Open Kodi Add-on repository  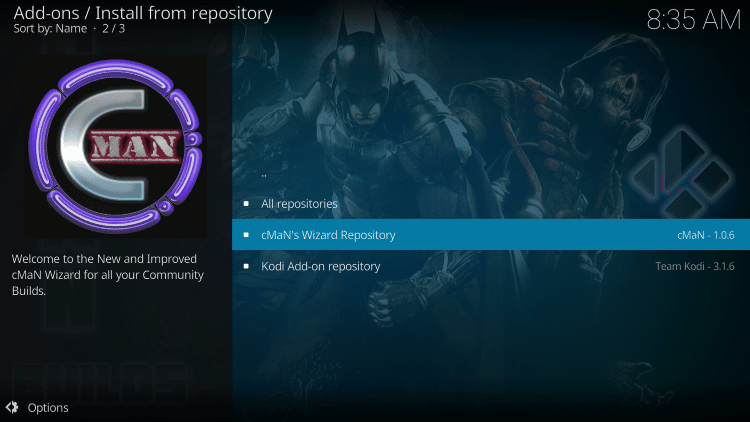pos(320,267)
